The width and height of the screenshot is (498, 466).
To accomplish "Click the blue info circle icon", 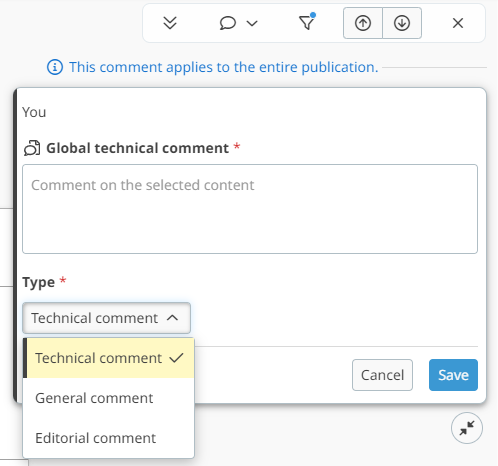I will click(55, 67).
